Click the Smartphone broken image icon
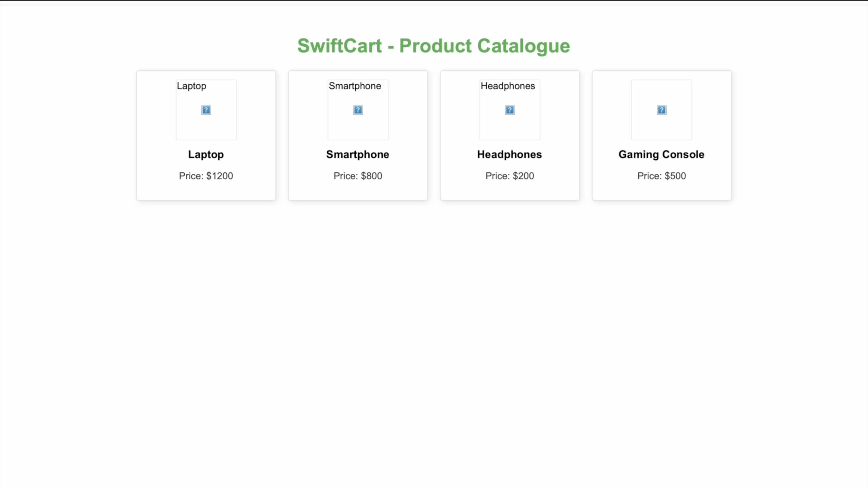 coord(358,110)
